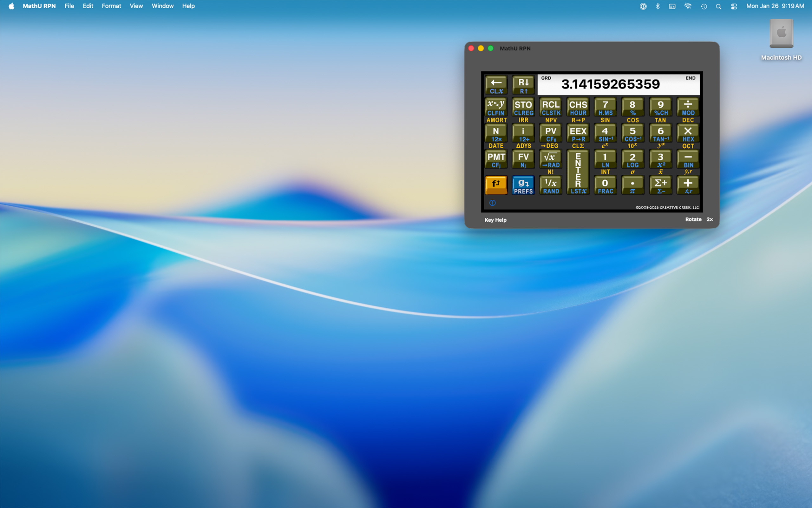
Task: Click the tall ENTER key
Action: (x=578, y=172)
